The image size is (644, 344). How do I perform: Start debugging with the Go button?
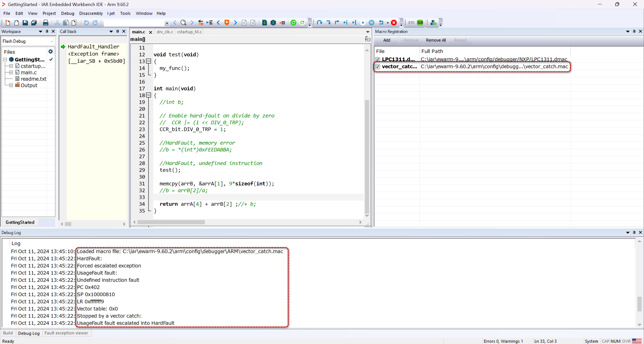tap(363, 22)
